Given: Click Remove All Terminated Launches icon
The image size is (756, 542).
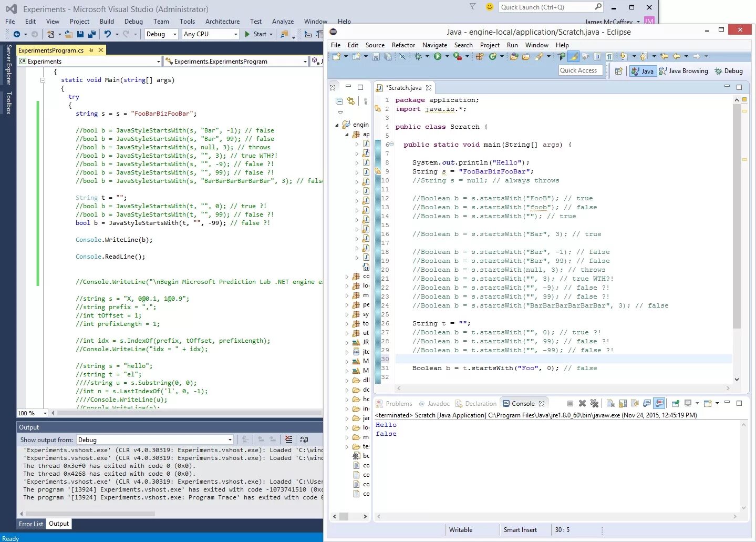Looking at the screenshot, I should [x=594, y=403].
